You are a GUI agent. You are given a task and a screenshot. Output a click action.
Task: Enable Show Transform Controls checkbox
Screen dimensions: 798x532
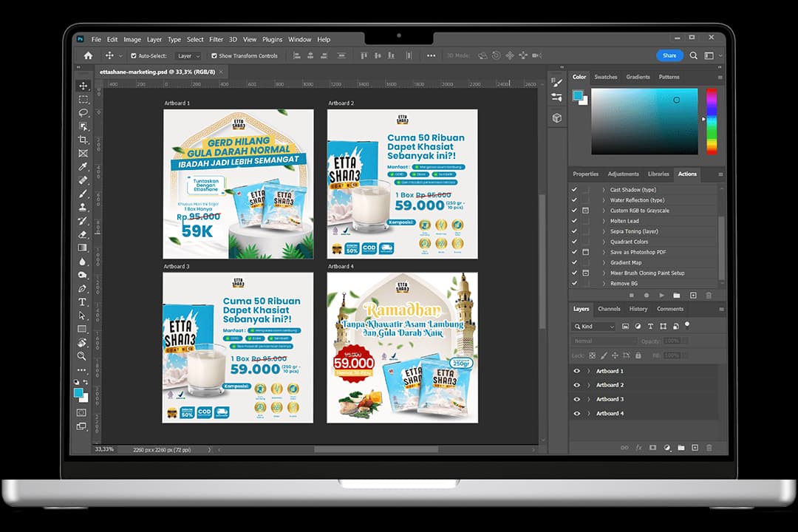tap(214, 56)
